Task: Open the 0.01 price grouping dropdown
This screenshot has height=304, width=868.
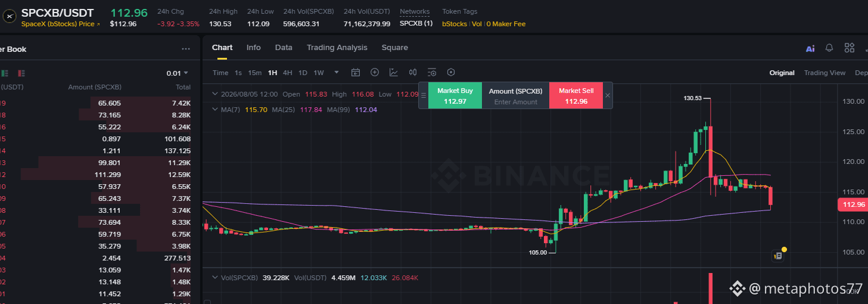Action: (x=178, y=73)
